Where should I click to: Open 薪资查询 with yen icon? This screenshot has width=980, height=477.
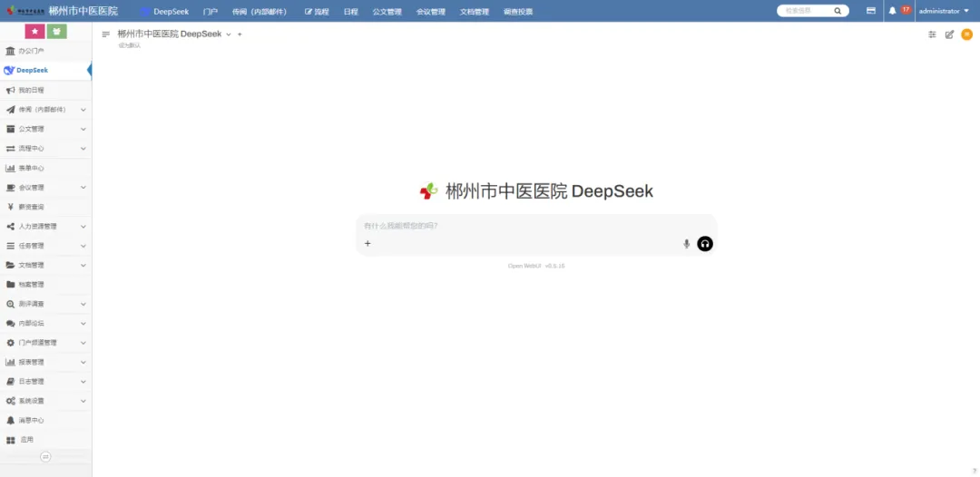tap(45, 207)
